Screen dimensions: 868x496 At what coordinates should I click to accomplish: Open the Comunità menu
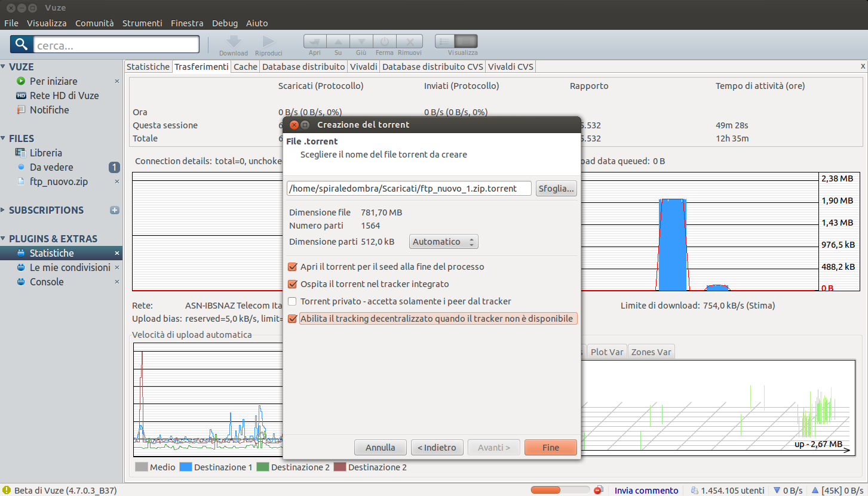94,23
